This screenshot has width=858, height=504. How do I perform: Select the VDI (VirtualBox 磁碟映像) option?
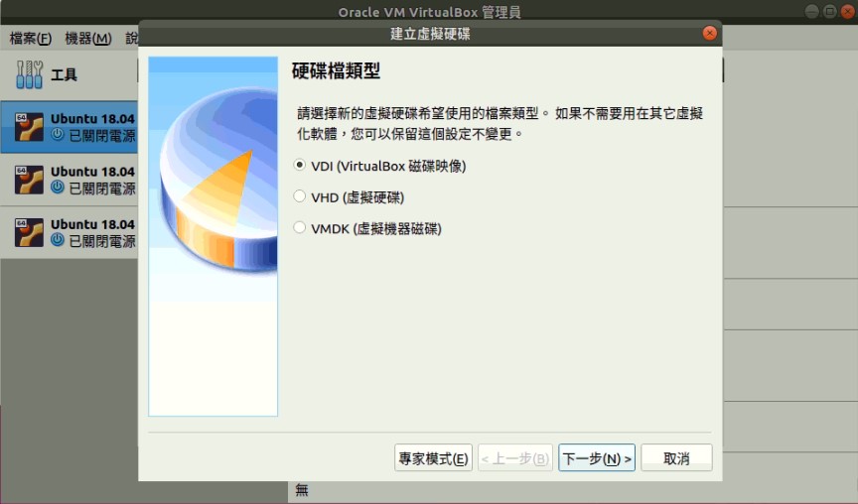click(x=301, y=166)
